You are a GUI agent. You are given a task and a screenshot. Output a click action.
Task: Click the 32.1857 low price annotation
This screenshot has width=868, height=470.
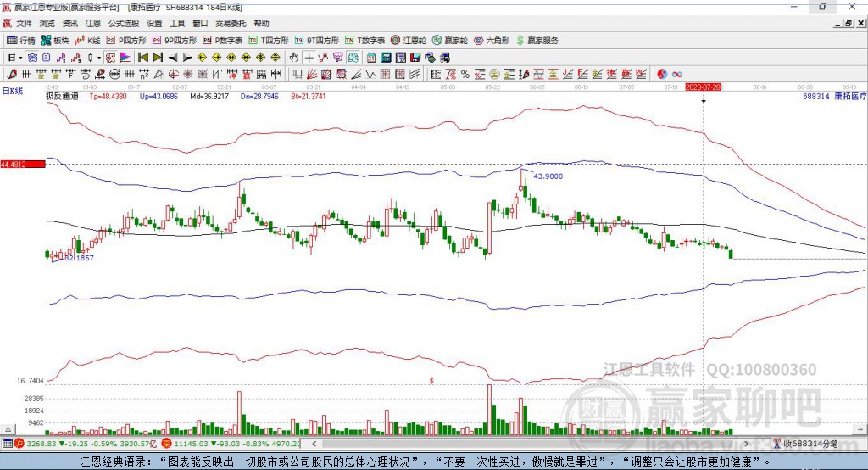[79, 258]
